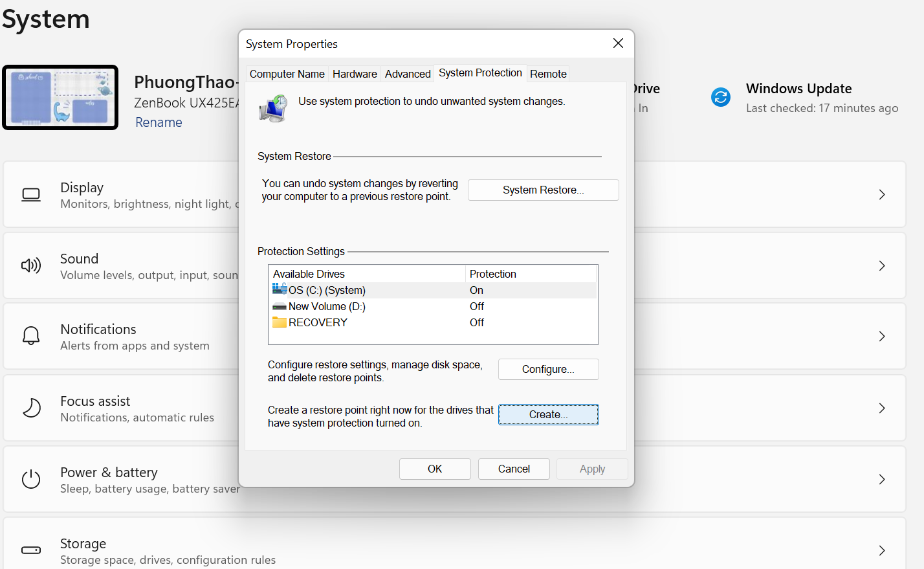The height and width of the screenshot is (569, 924).
Task: Expand the Notifications settings chevron
Action: tap(882, 336)
